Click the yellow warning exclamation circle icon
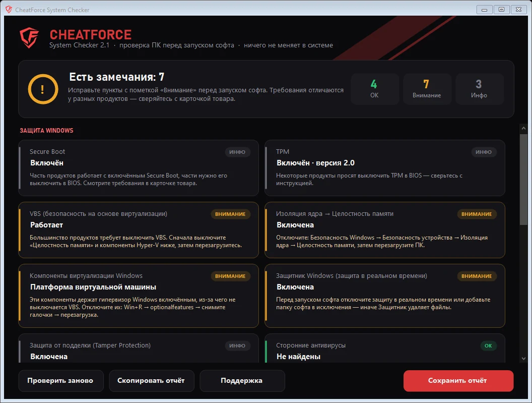The width and height of the screenshot is (532, 403). point(43,89)
